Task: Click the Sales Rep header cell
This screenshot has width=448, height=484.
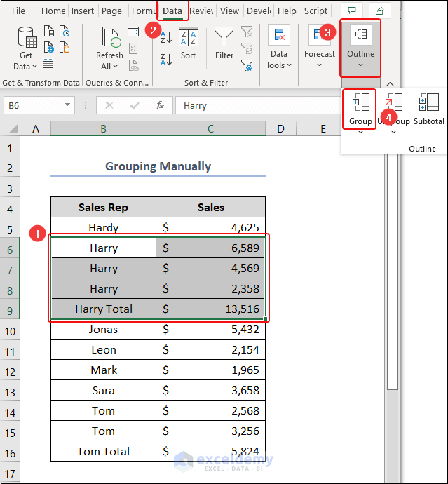Action: (103, 207)
